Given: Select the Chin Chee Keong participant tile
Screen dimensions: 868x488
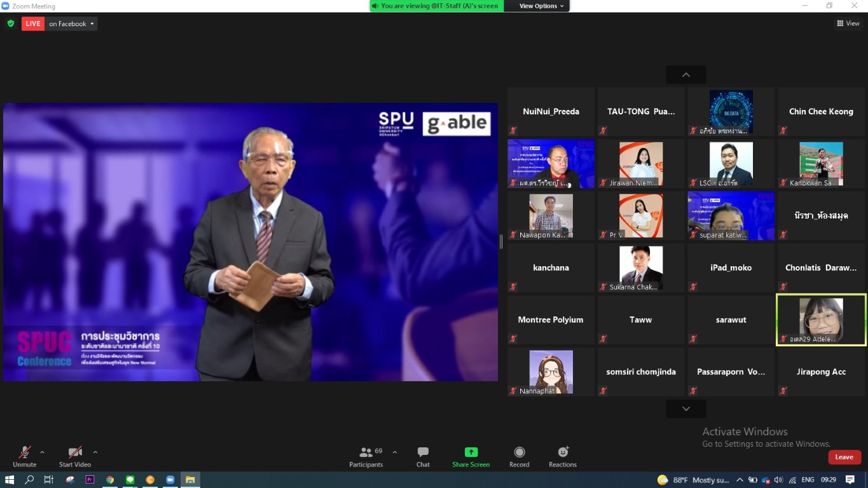Looking at the screenshot, I should point(821,111).
